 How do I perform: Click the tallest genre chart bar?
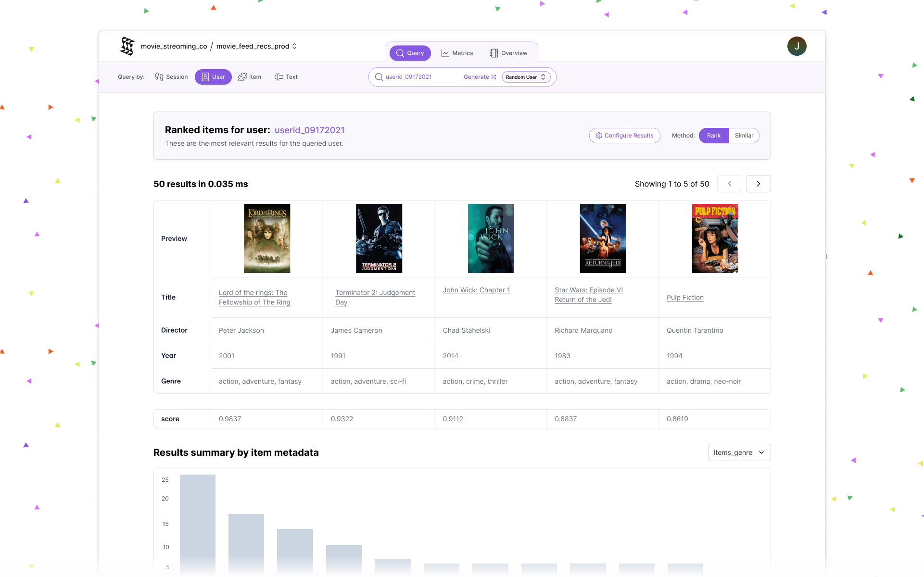[x=198, y=524]
